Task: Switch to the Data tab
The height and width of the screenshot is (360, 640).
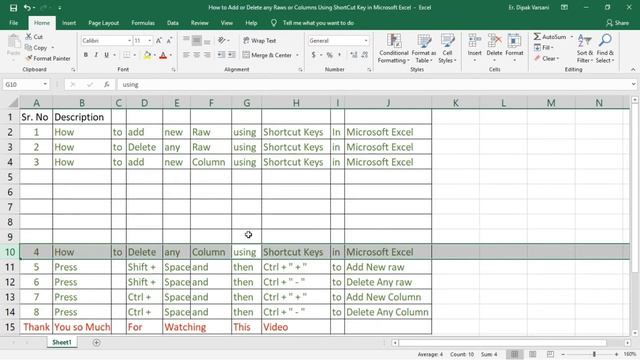Action: coord(173,23)
